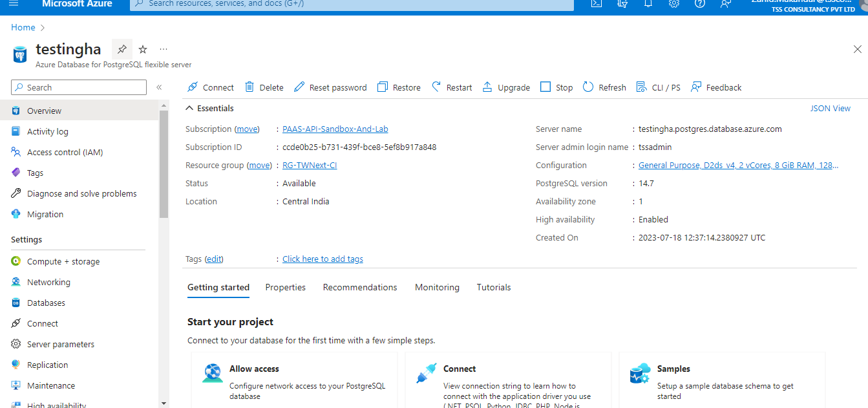Open the feedback icon in top bar
The width and height of the screenshot is (868, 408).
[x=726, y=3]
